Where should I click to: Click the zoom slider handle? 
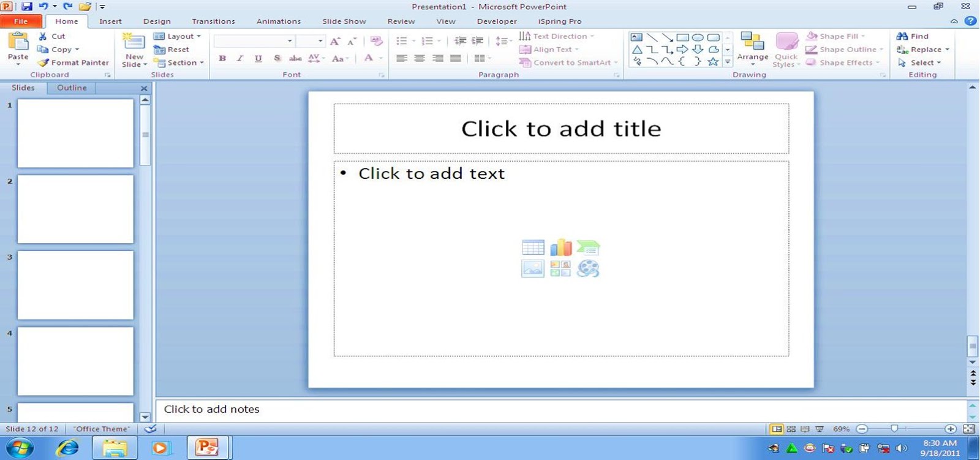pyautogui.click(x=894, y=429)
